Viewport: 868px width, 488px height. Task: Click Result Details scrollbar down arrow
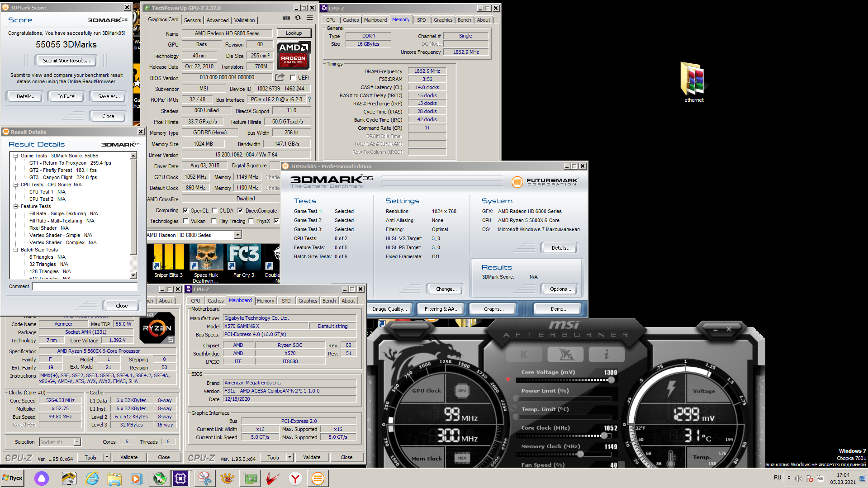(x=133, y=275)
